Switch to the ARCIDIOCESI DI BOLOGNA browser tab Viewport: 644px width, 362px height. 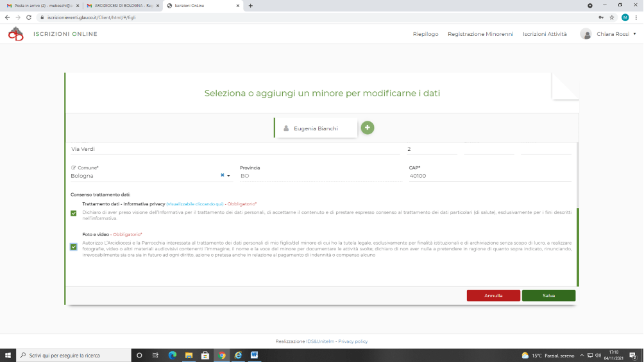tap(122, 6)
